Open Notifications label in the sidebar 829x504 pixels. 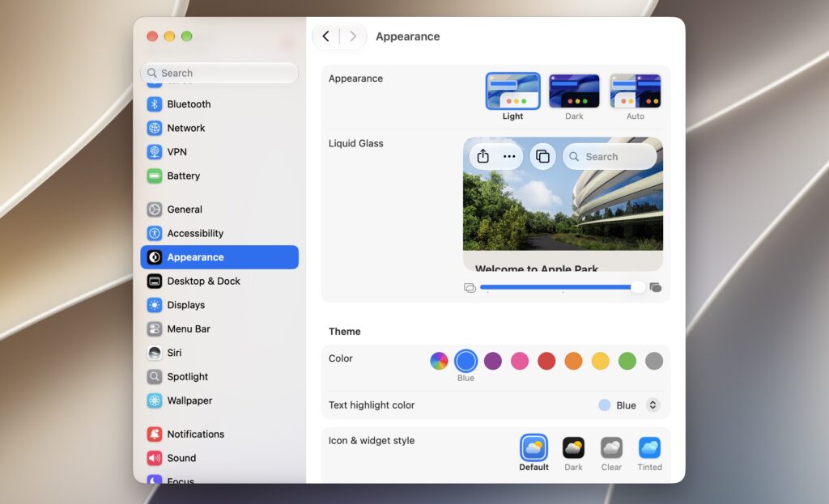pyautogui.click(x=196, y=434)
